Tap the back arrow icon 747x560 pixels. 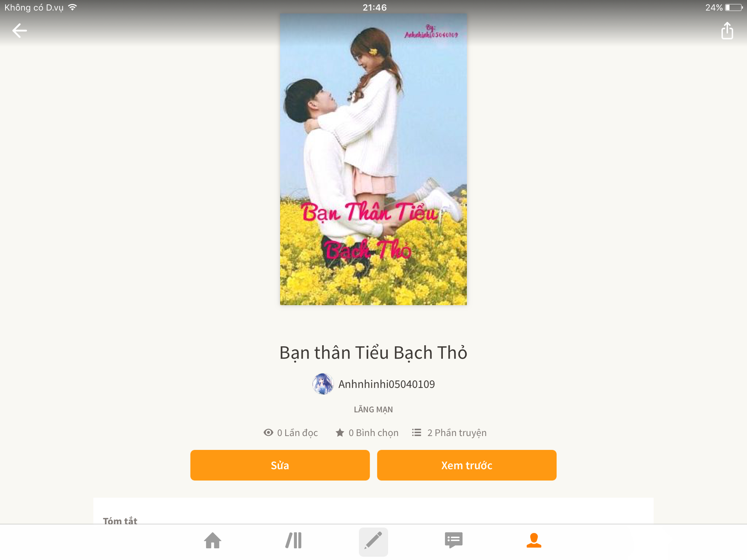[x=19, y=31]
